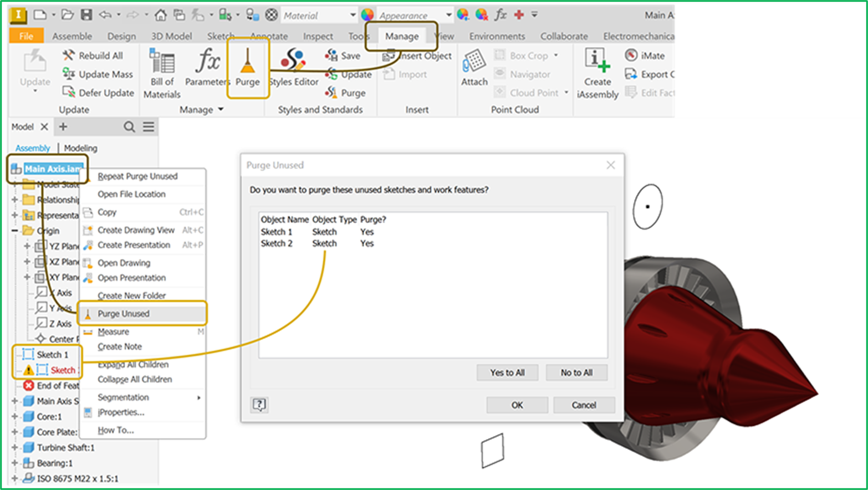This screenshot has width=868, height=490.
Task: Choose Defer Update
Action: 98,93
